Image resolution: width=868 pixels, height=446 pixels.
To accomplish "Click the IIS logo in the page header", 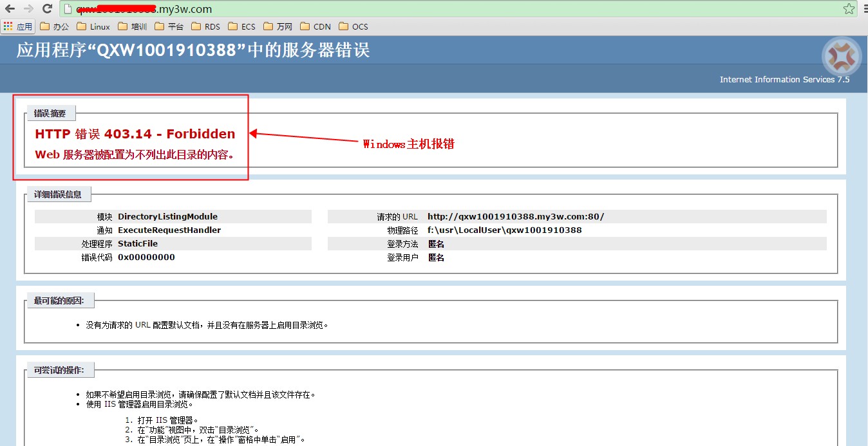I will (841, 57).
